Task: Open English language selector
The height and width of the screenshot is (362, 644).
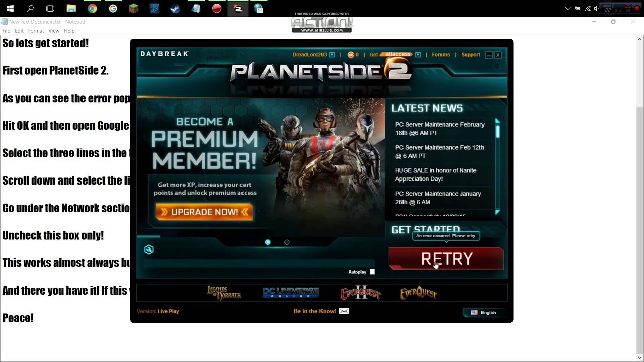Action: tap(484, 313)
